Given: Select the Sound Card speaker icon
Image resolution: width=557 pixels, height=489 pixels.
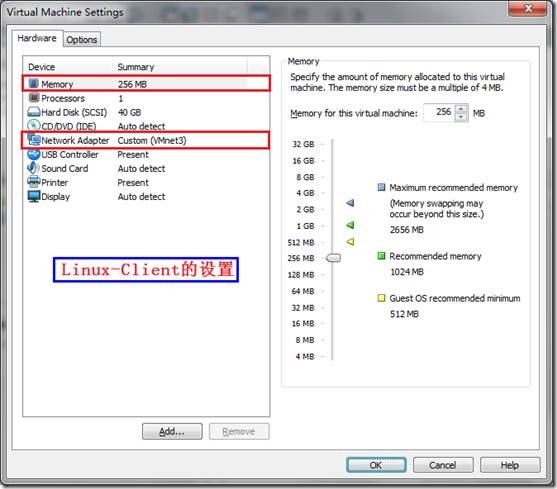Looking at the screenshot, I should point(34,168).
